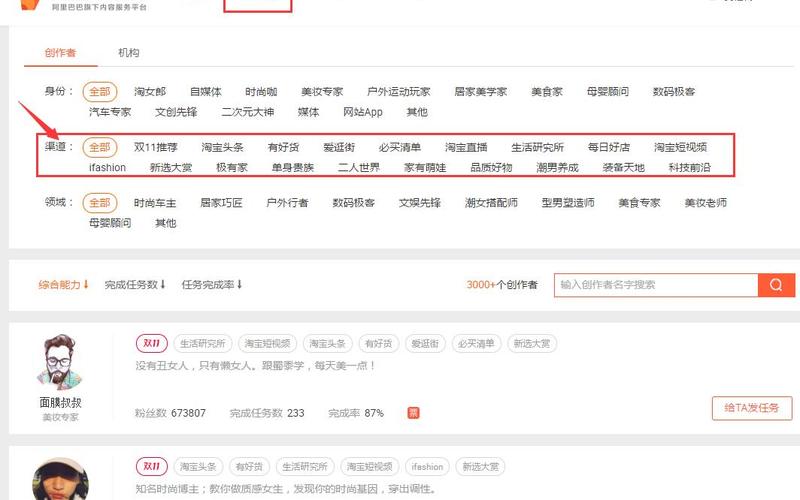Select ifashion in the 渠道 row
Screen dimensions: 800x500
tap(107, 167)
